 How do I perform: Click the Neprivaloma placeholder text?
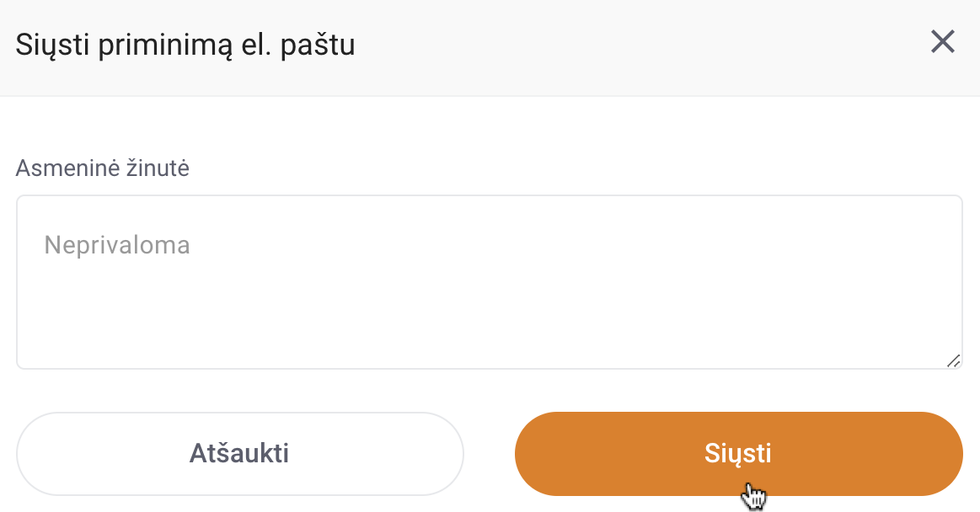(117, 245)
